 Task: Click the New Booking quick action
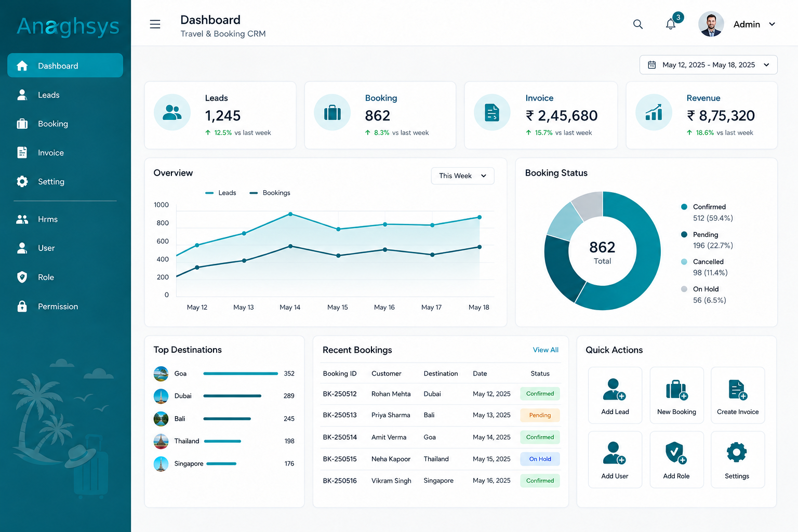click(x=676, y=395)
